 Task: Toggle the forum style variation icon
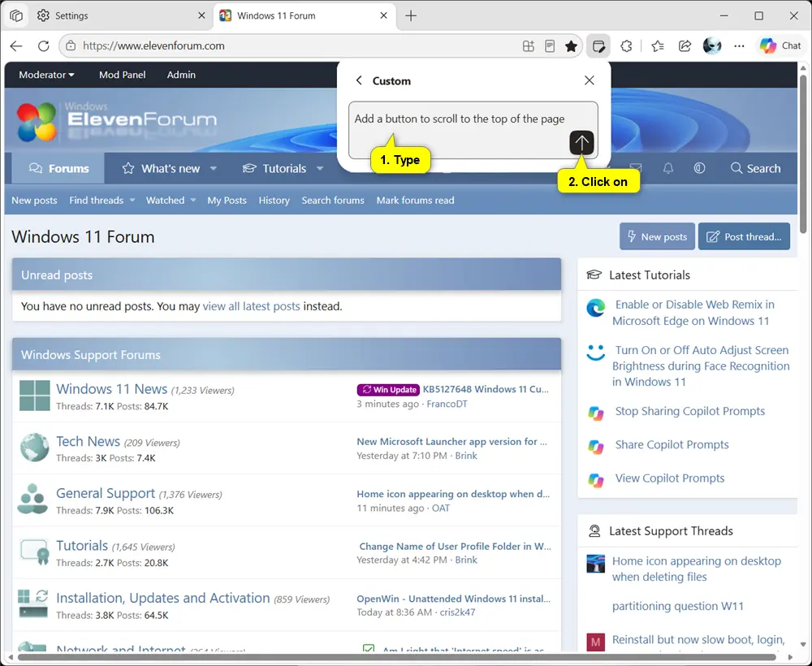click(x=699, y=168)
